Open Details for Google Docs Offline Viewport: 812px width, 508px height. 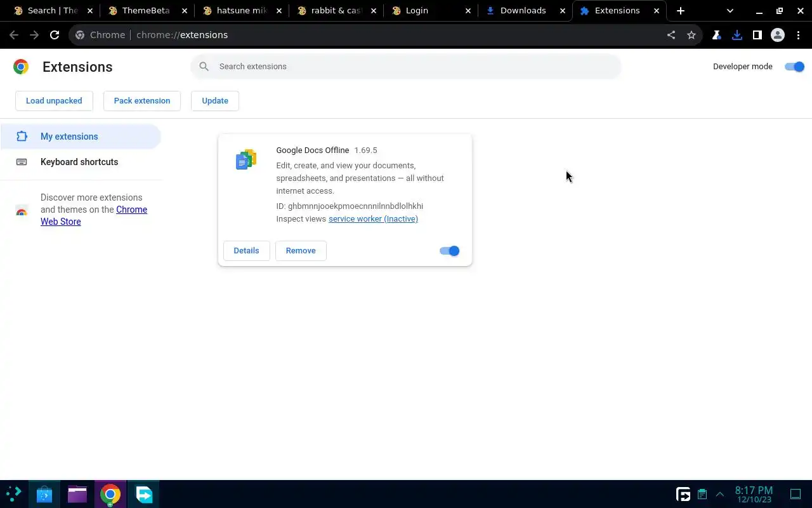[246, 251]
